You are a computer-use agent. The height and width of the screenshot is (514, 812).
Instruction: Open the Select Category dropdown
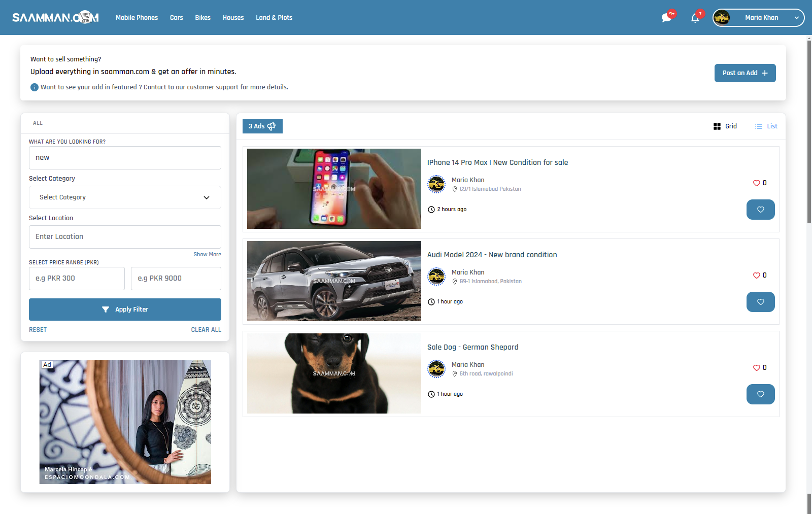pos(125,197)
